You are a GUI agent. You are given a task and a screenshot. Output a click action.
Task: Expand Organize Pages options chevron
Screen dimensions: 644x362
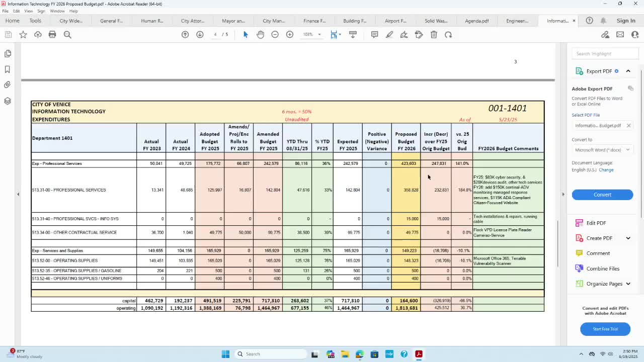point(628,284)
